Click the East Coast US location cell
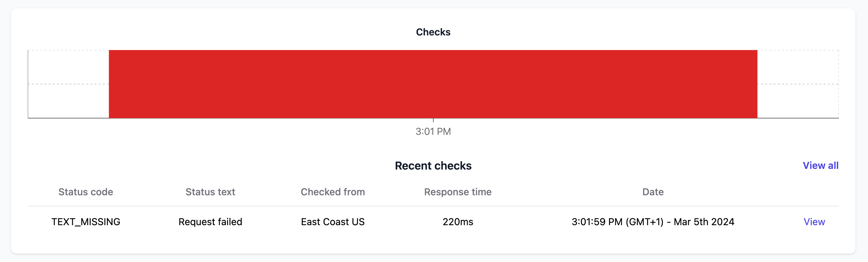 point(333,222)
